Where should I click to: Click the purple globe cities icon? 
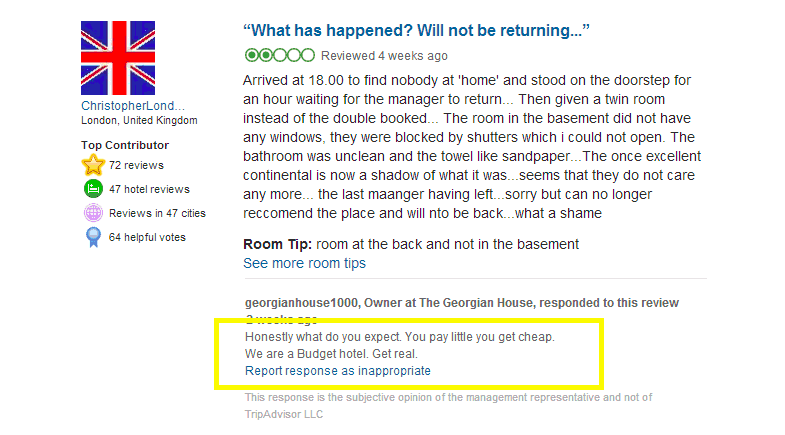(94, 213)
